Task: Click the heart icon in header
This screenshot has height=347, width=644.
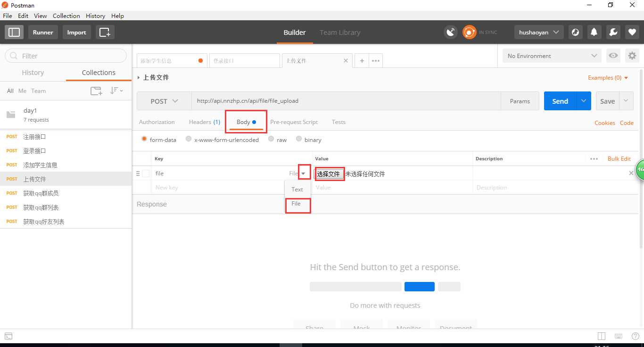Action: tap(632, 32)
